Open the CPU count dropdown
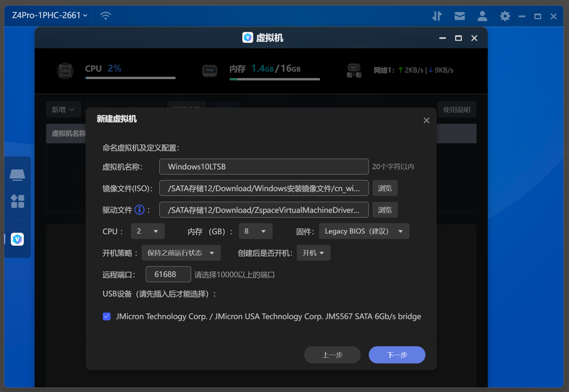Image resolution: width=569 pixels, height=392 pixels. pos(148,231)
